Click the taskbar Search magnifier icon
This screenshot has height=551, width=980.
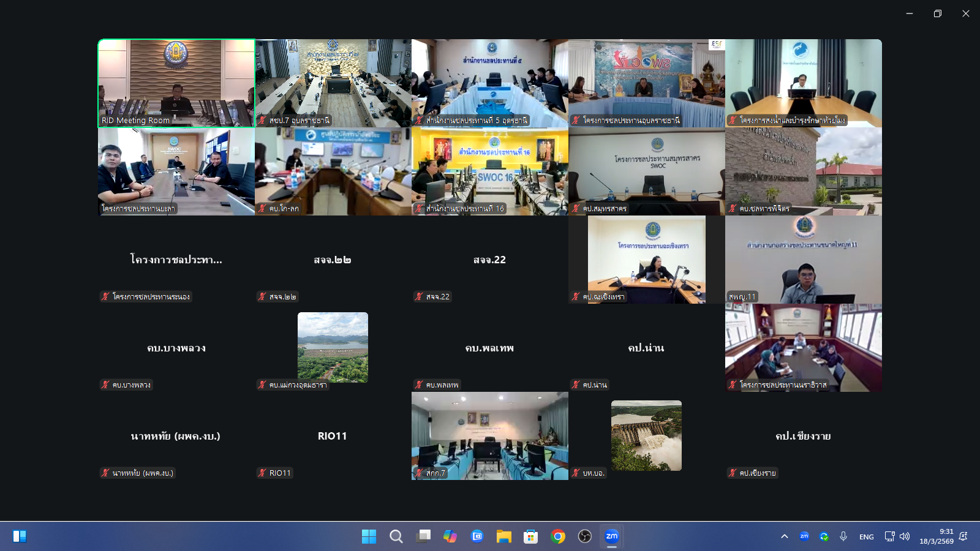[396, 536]
